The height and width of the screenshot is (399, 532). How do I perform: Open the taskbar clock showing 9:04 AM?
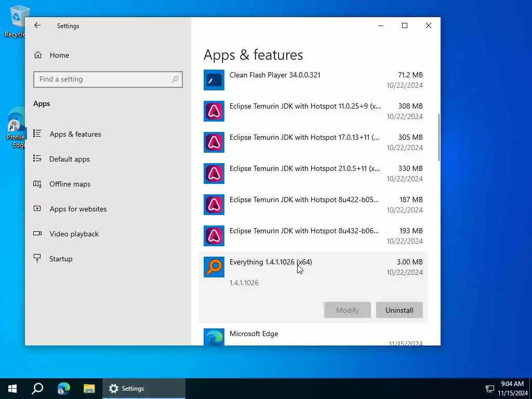pyautogui.click(x=512, y=389)
